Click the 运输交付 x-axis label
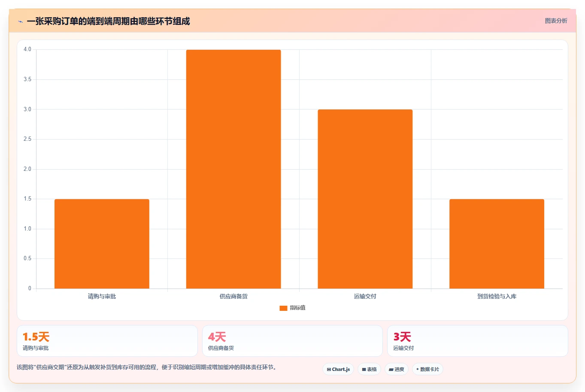The image size is (585, 392). click(365, 296)
